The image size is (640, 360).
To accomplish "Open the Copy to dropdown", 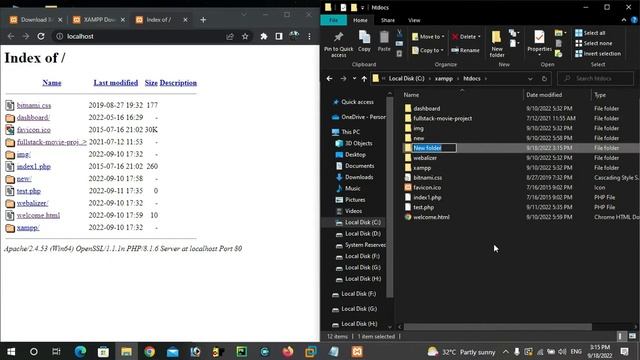I will point(427,50).
